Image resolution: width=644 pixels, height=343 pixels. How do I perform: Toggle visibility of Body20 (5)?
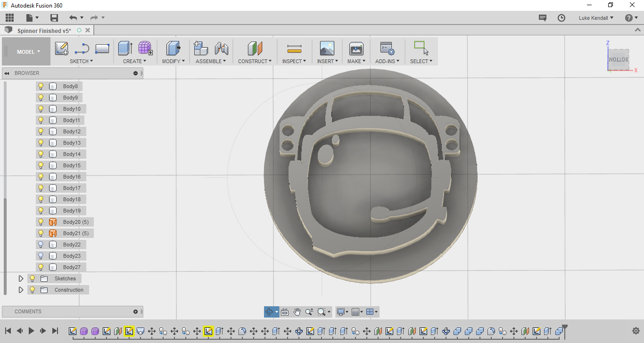point(41,222)
